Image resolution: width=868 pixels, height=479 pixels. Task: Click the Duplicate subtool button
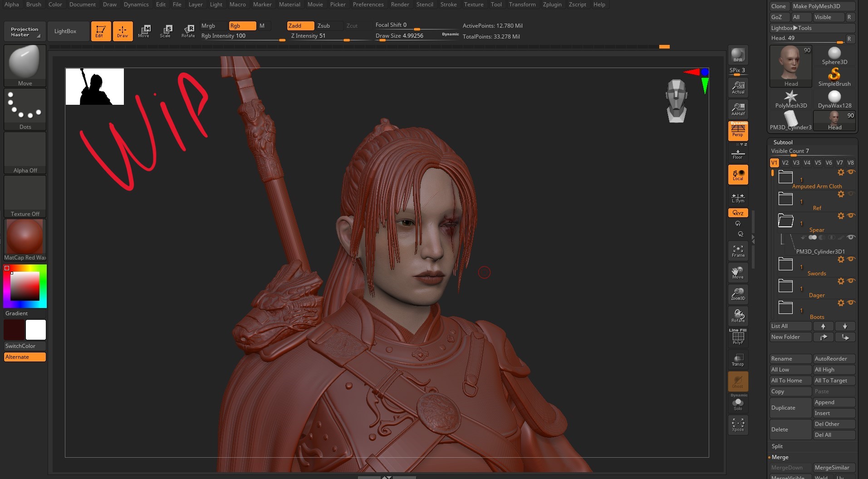pyautogui.click(x=790, y=408)
